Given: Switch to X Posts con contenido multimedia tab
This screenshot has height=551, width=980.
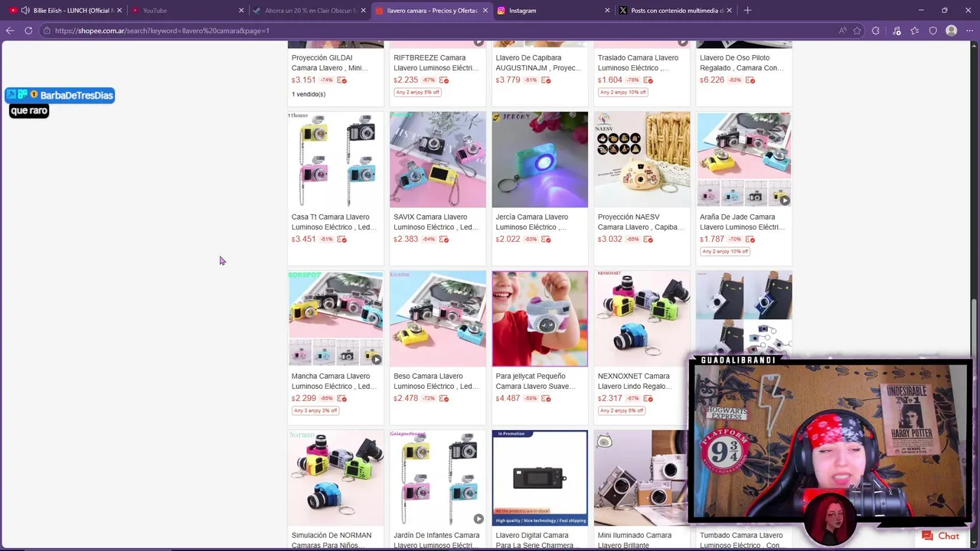Looking at the screenshot, I should 675,11.
